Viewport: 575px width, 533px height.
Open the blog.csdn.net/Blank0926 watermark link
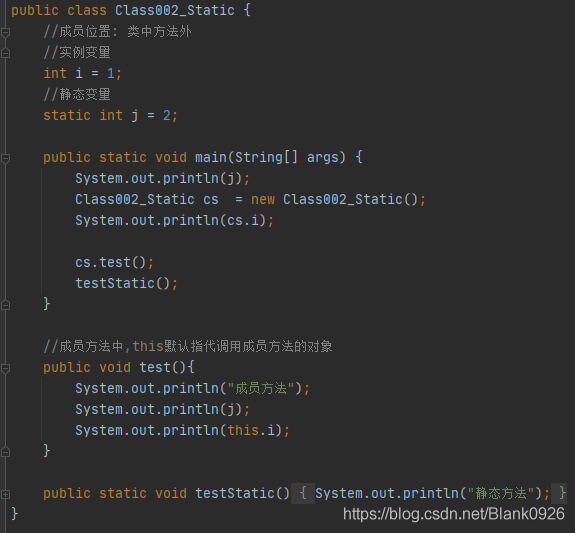(x=454, y=514)
